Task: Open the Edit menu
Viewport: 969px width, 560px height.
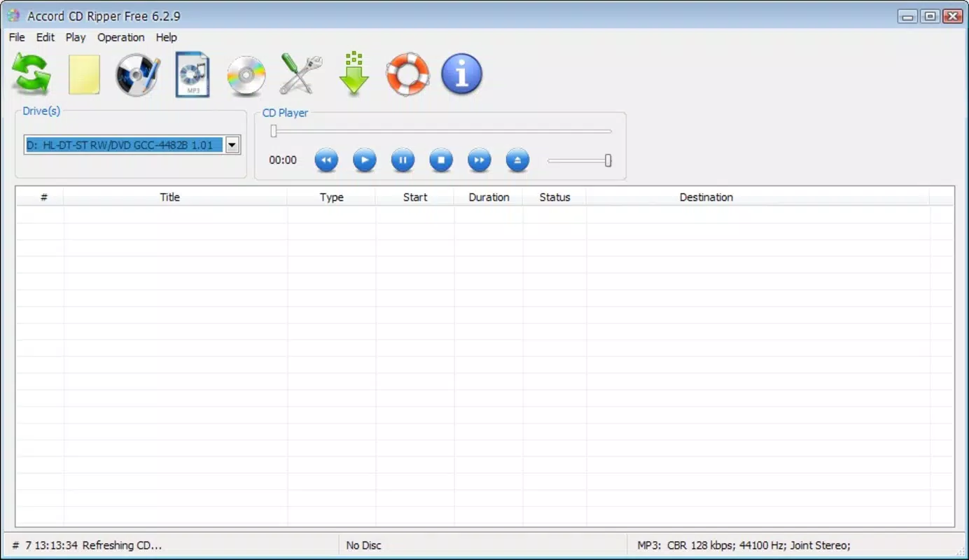Action: [x=46, y=38]
